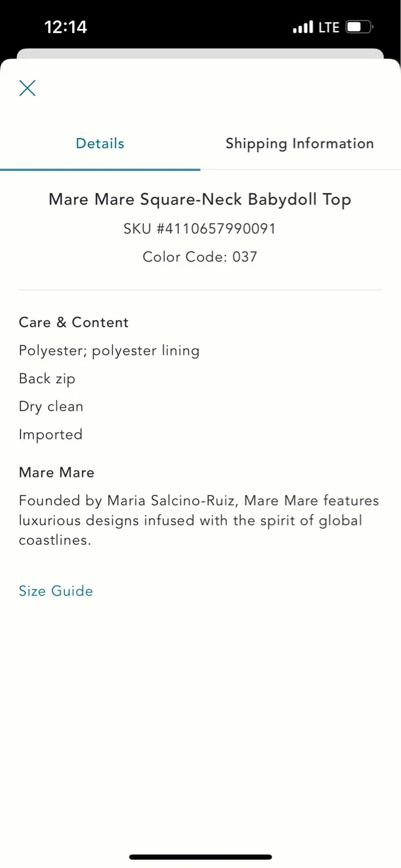Open the Size Guide link
Viewport: 401px width, 868px height.
(x=56, y=591)
